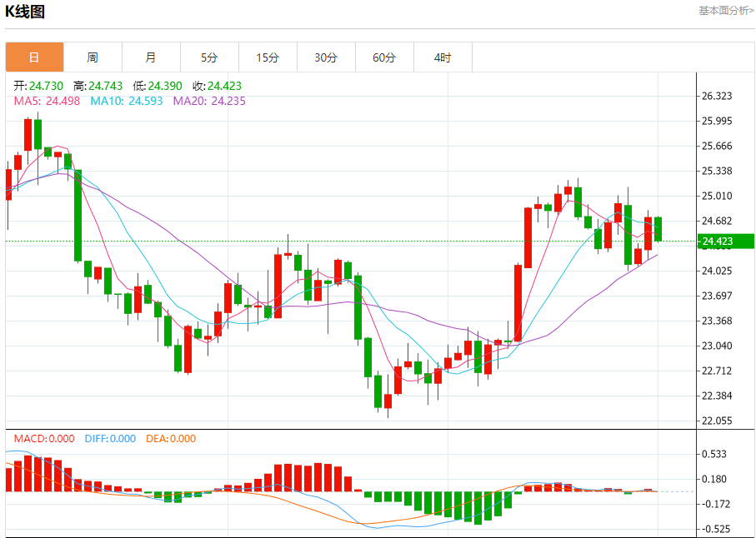
Task: Click the K线图 heading
Action: point(25,11)
